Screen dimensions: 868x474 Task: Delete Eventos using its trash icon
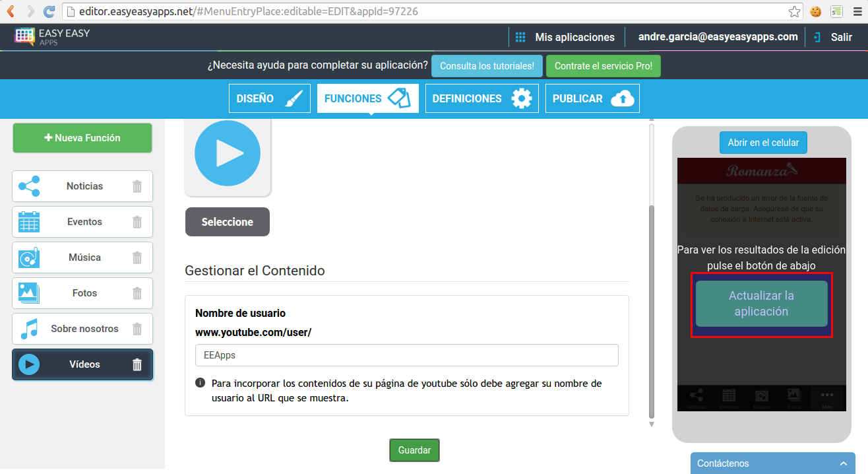click(x=138, y=222)
